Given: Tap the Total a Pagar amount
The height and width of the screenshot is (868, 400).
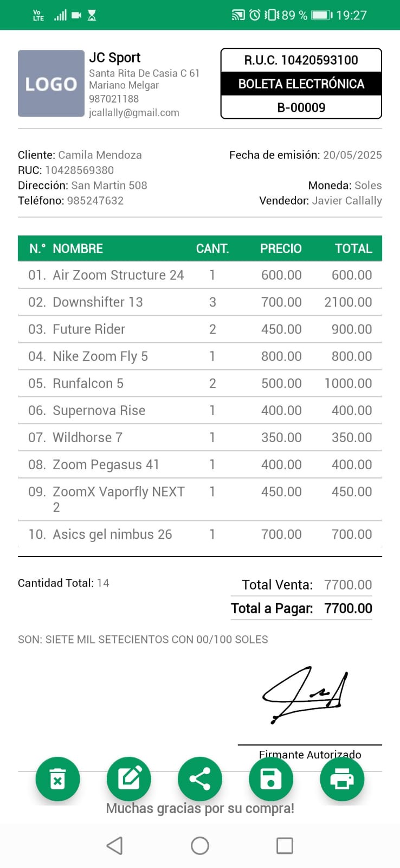Looking at the screenshot, I should click(x=348, y=608).
